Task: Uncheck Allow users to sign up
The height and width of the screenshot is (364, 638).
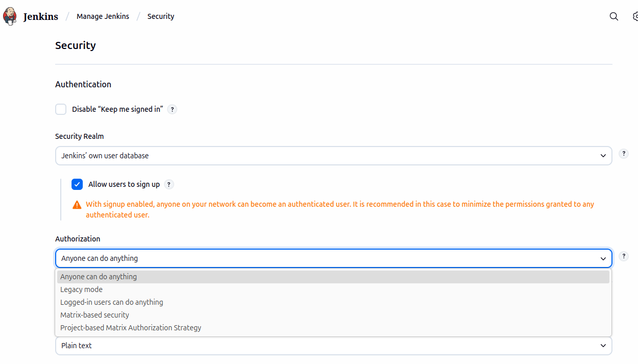Action: click(77, 184)
